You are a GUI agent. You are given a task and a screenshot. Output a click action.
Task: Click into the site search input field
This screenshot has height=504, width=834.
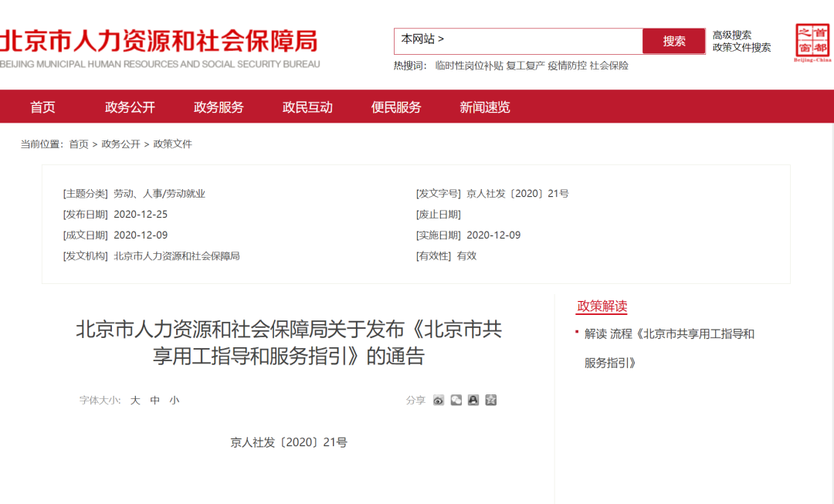(x=541, y=40)
